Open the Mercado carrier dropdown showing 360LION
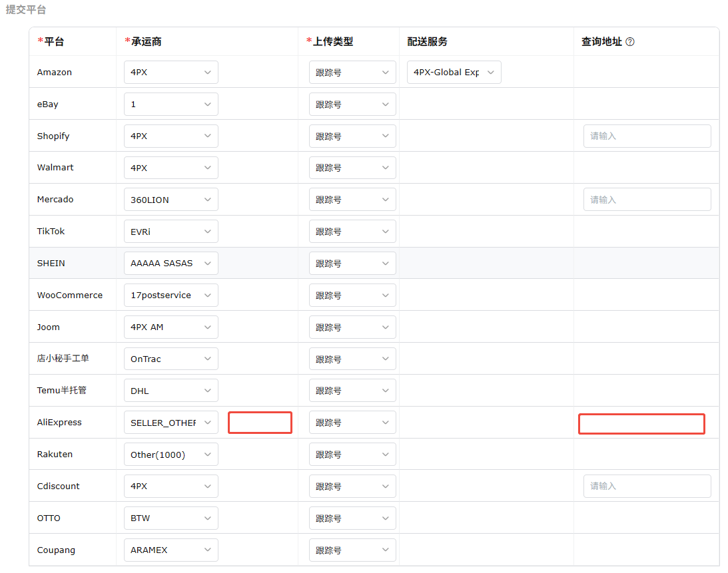 pyautogui.click(x=171, y=200)
